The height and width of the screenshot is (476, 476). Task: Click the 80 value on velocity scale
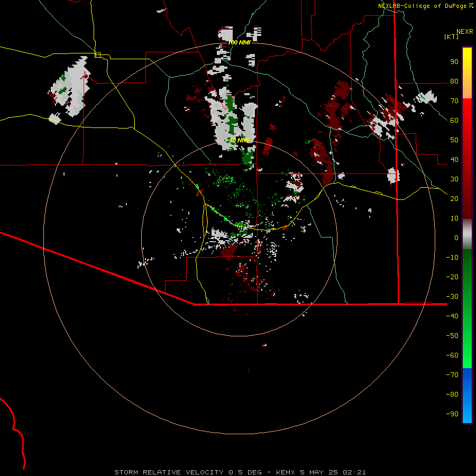[x=454, y=81]
